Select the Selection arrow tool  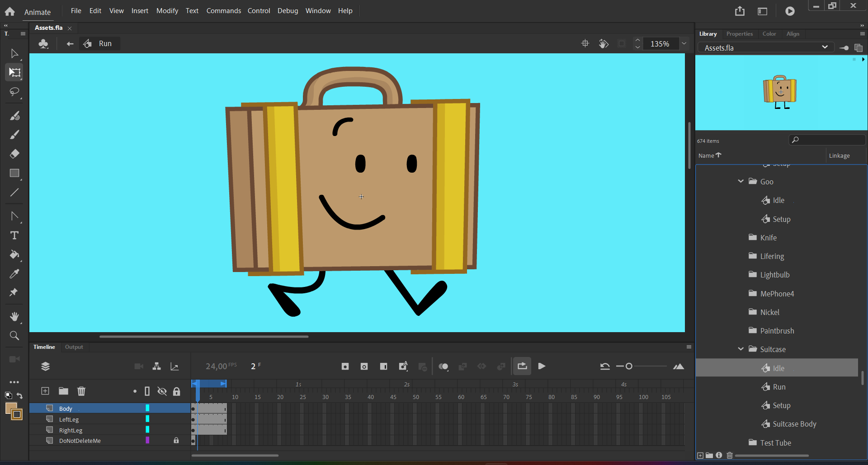pyautogui.click(x=14, y=54)
